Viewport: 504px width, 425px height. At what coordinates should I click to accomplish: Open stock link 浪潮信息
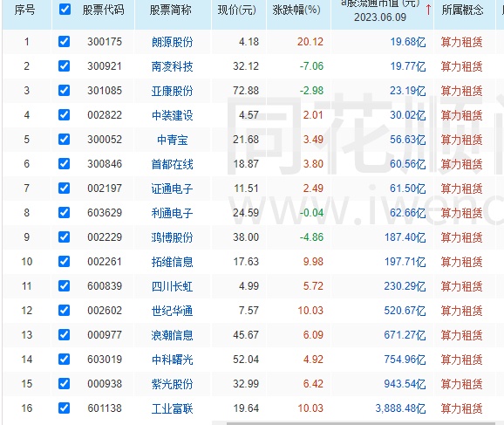click(x=173, y=335)
